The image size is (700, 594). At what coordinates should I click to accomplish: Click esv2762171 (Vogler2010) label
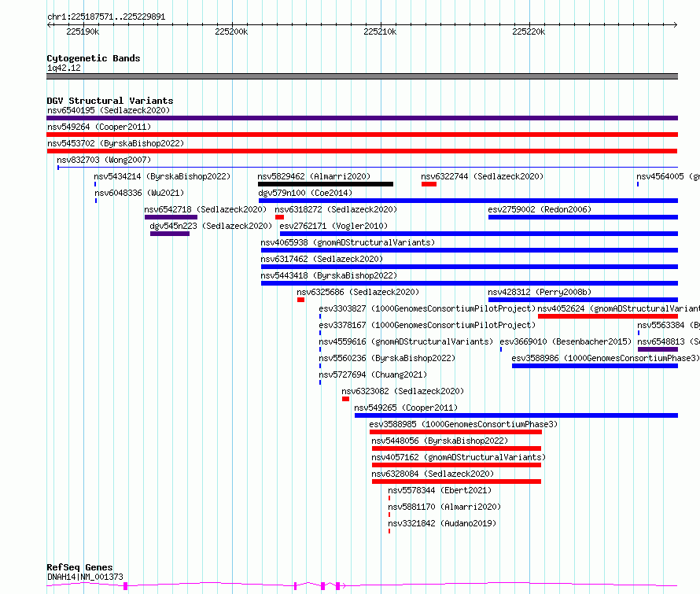click(x=333, y=226)
